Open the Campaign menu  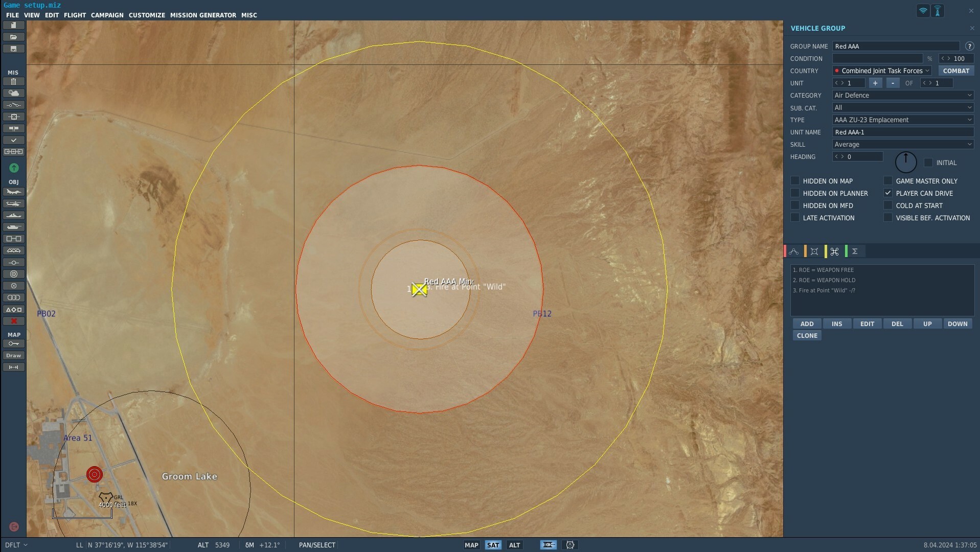[x=107, y=15]
